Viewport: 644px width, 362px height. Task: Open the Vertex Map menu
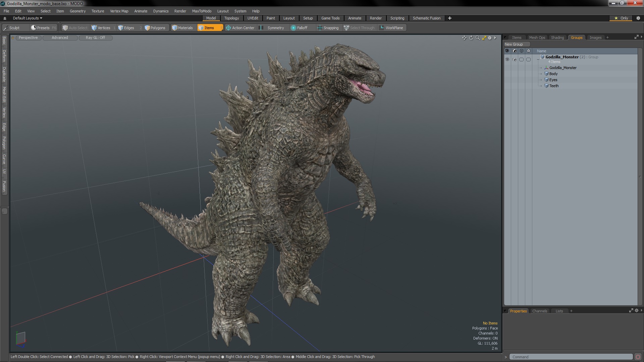(119, 11)
